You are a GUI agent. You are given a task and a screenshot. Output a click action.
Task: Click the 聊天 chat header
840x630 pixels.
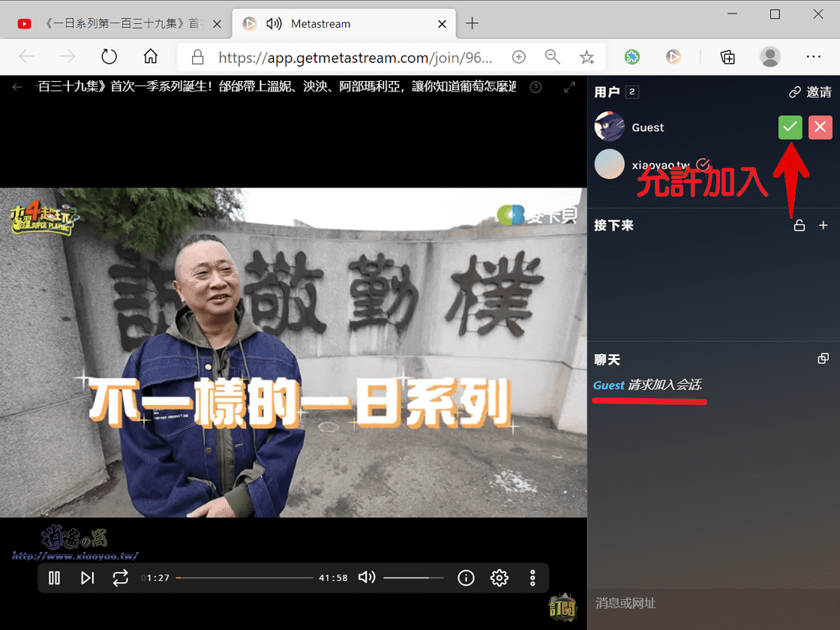pyautogui.click(x=607, y=359)
